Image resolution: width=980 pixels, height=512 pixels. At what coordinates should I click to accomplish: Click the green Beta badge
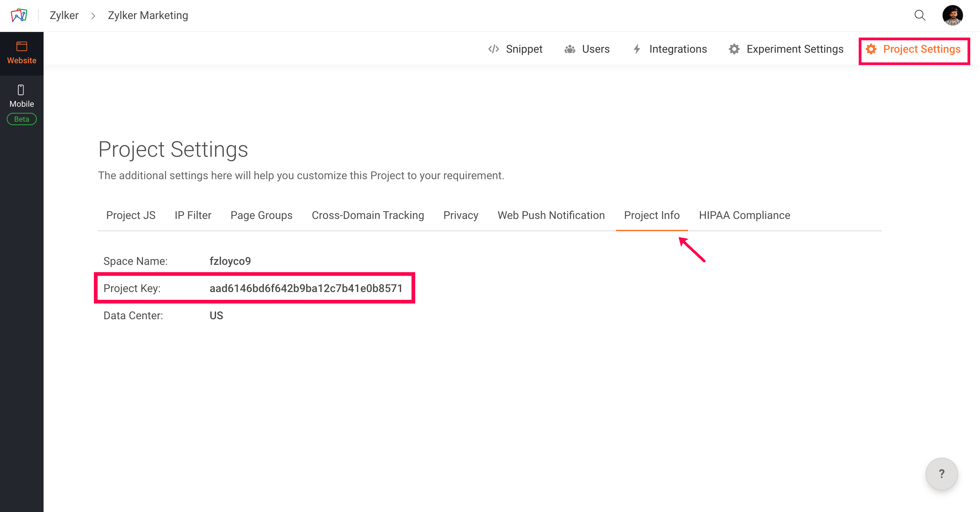pos(22,119)
